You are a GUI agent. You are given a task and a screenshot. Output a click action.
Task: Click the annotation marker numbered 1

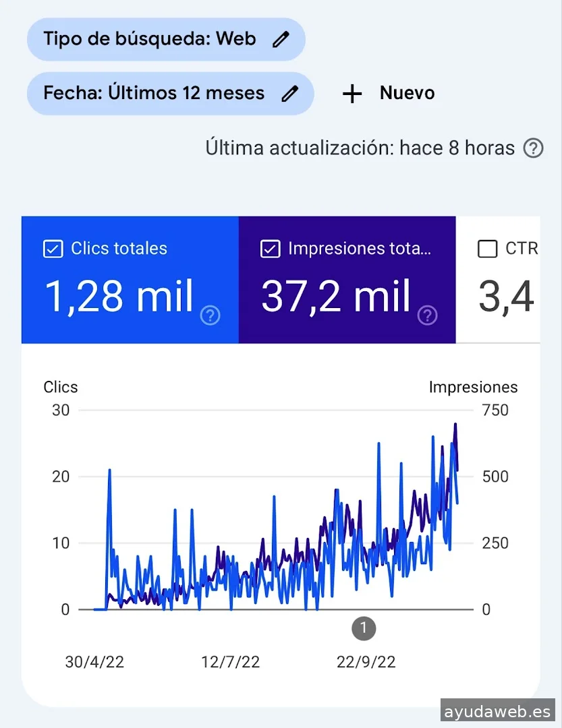pyautogui.click(x=364, y=629)
